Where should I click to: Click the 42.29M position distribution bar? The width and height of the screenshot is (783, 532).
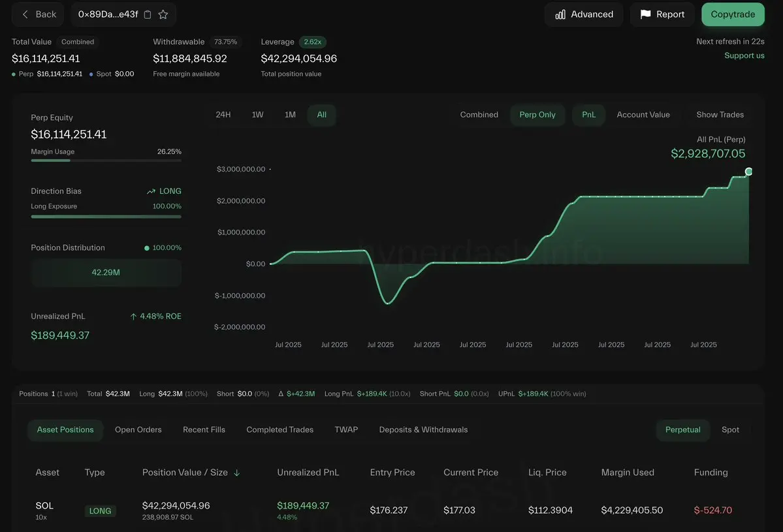(x=106, y=272)
